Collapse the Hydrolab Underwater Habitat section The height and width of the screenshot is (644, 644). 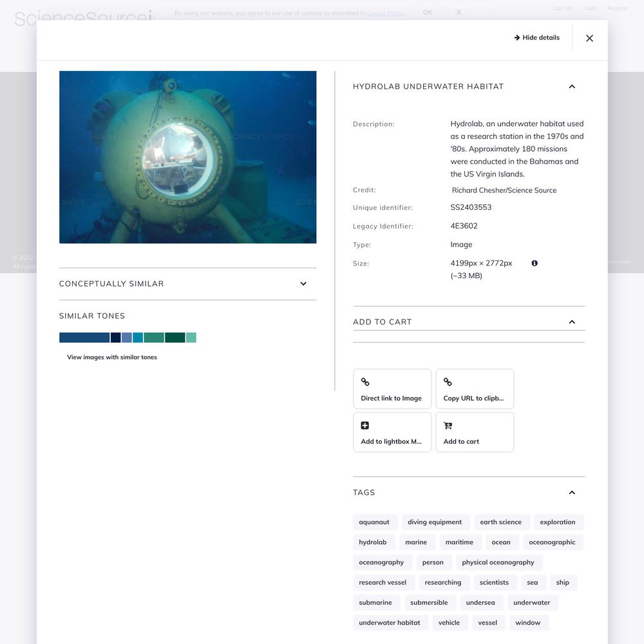click(x=572, y=87)
